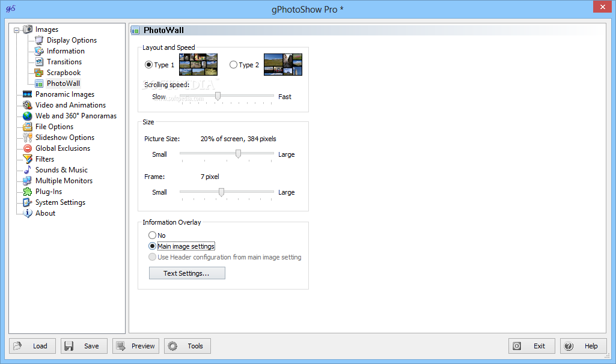Click the Preview button
This screenshot has height=364, width=616.
coord(136,346)
